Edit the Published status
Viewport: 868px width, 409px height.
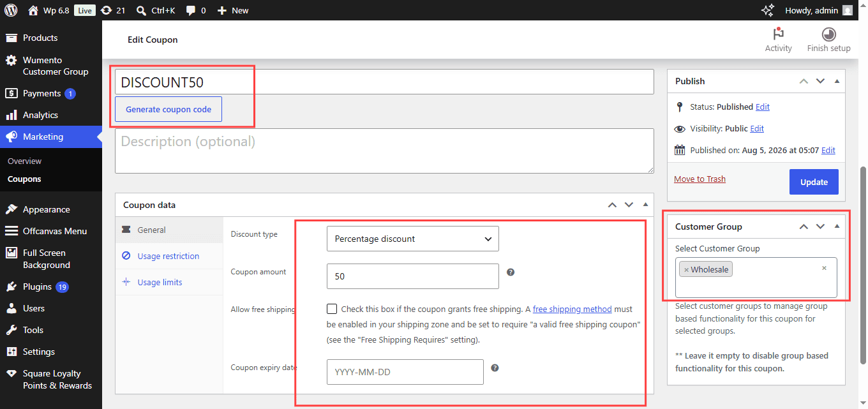[x=763, y=107]
